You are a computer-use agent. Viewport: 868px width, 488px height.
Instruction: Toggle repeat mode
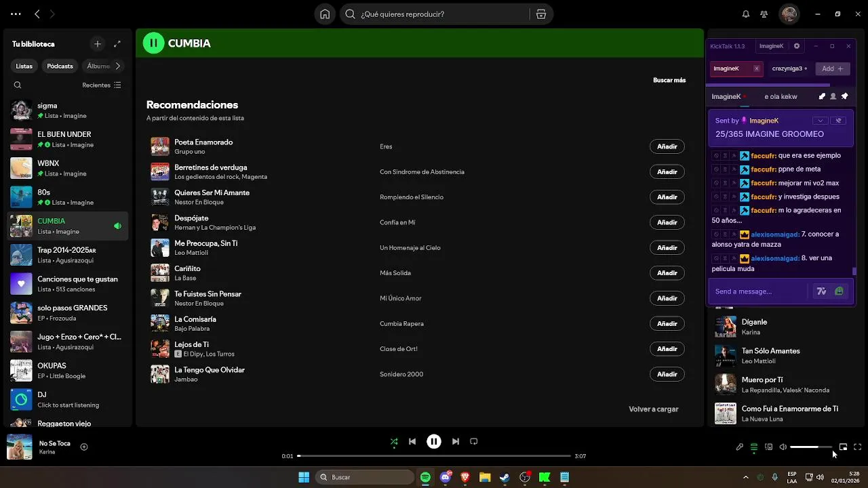click(x=474, y=441)
